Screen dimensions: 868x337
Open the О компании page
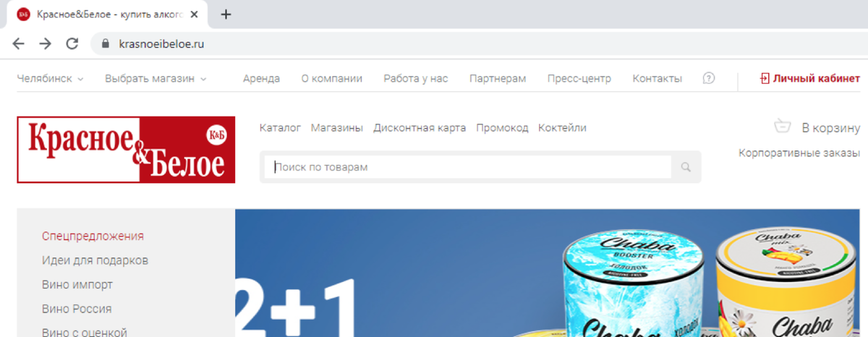pyautogui.click(x=332, y=79)
